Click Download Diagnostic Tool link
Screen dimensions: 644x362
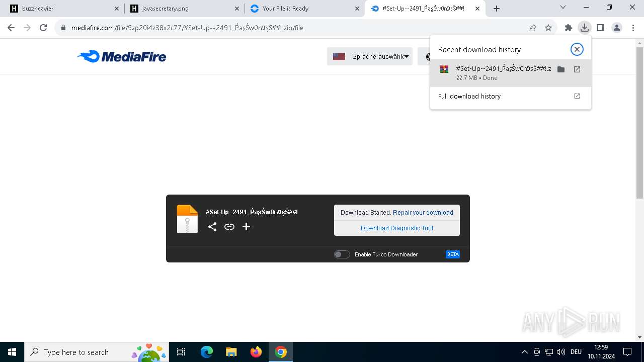[x=397, y=228]
